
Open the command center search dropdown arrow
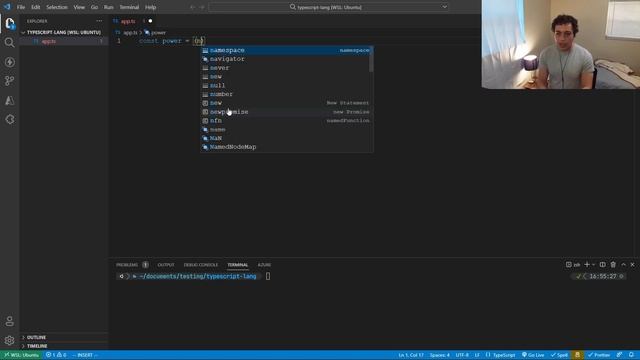pyautogui.click(x=444, y=7)
